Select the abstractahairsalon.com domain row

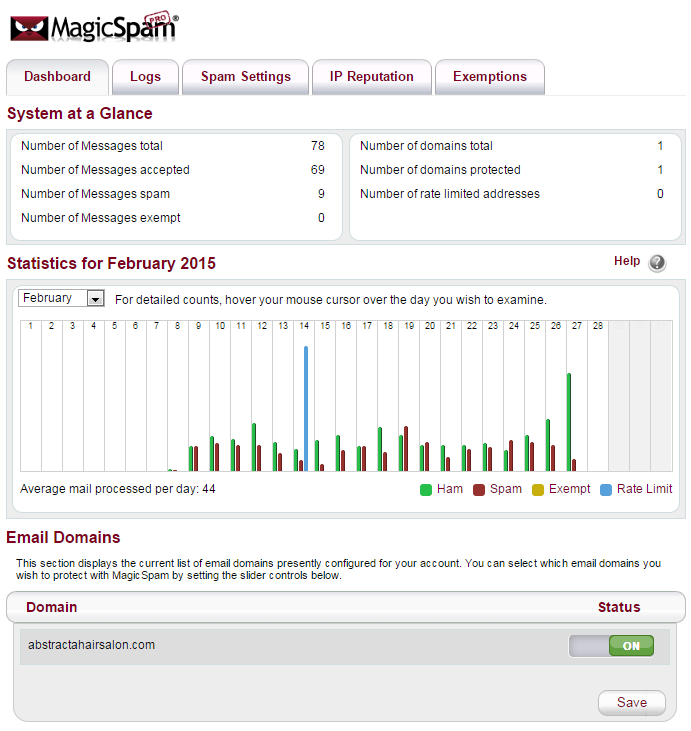(92, 645)
